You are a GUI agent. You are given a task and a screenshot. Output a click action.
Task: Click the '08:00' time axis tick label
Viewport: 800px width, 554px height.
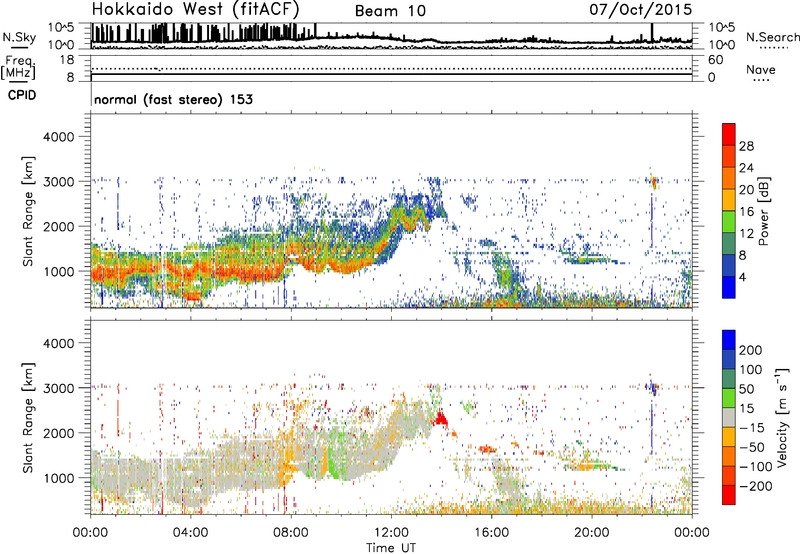click(x=291, y=533)
